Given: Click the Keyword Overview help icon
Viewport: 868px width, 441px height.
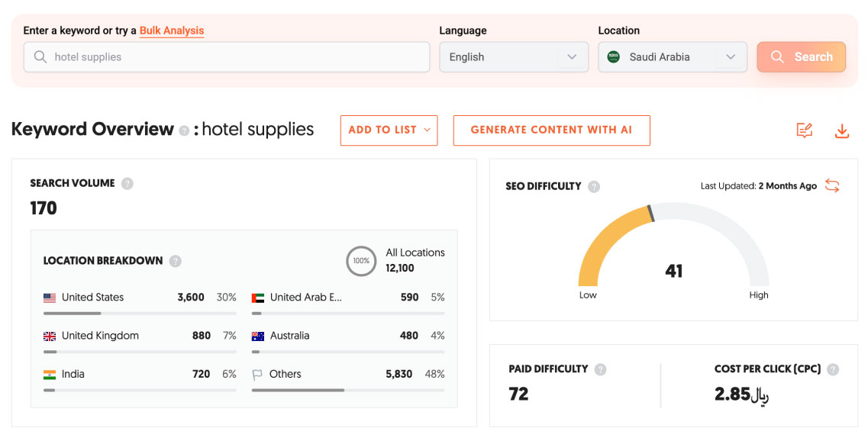Looking at the screenshot, I should tap(184, 131).
